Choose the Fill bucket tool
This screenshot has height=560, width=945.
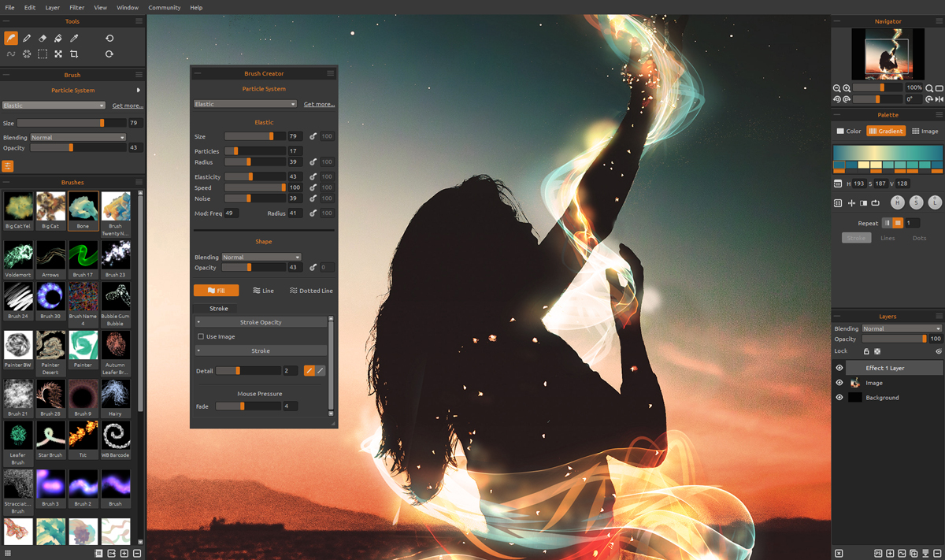pyautogui.click(x=58, y=38)
